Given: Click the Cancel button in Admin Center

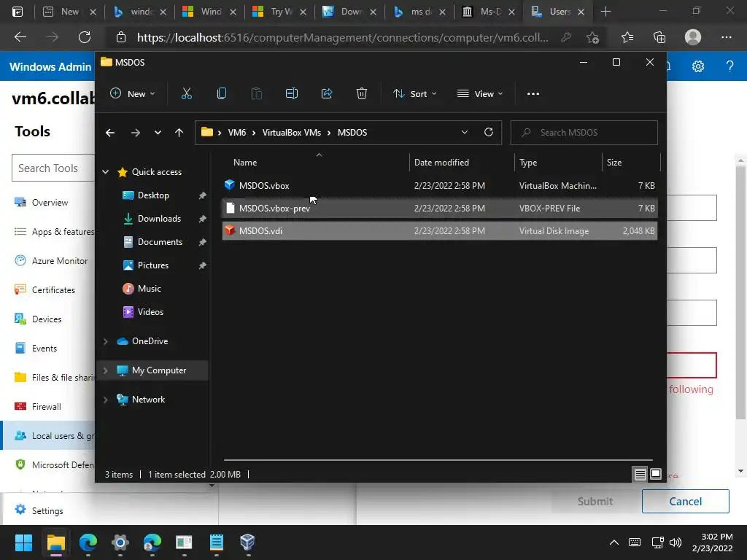Looking at the screenshot, I should click(685, 502).
